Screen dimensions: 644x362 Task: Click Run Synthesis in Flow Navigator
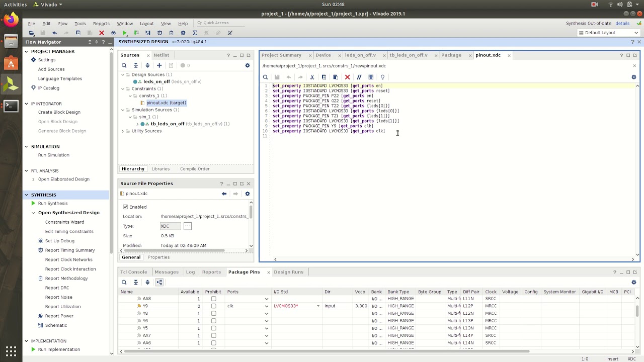[x=53, y=203]
